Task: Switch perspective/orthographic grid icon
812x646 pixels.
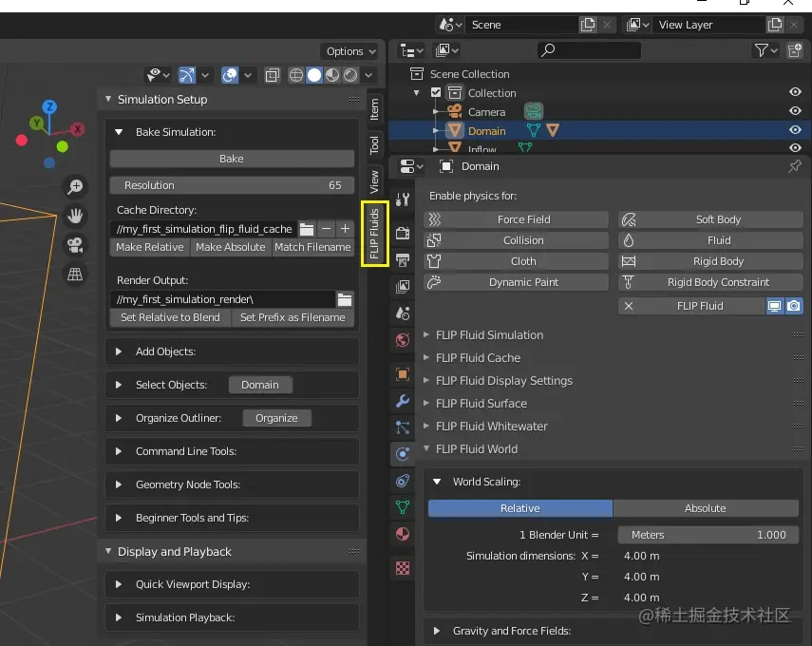Action: click(75, 274)
